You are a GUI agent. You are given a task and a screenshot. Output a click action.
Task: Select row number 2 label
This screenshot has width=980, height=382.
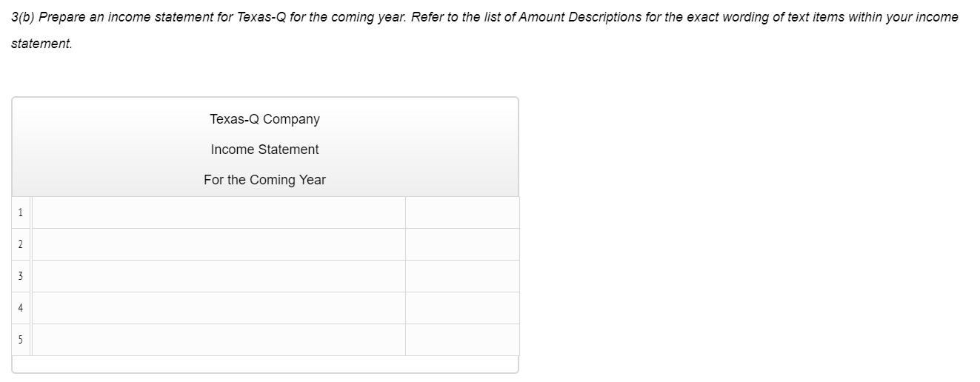[21, 245]
